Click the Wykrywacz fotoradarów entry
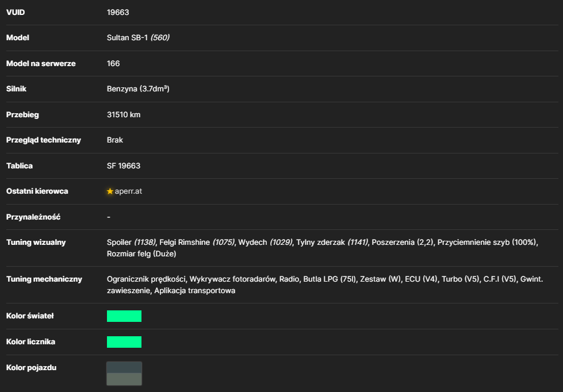This screenshot has width=563, height=392. coord(232,279)
